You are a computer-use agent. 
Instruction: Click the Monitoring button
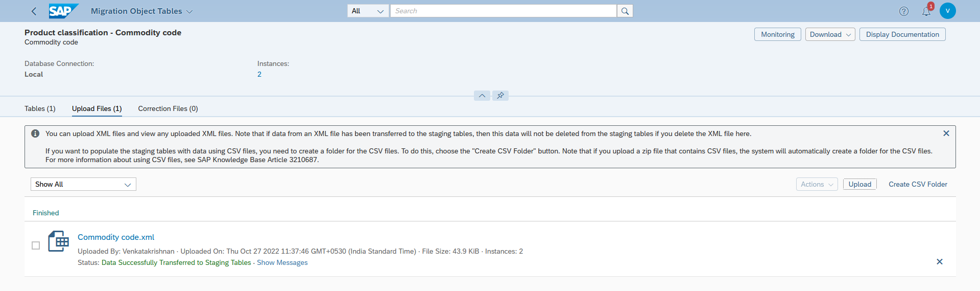coord(777,34)
